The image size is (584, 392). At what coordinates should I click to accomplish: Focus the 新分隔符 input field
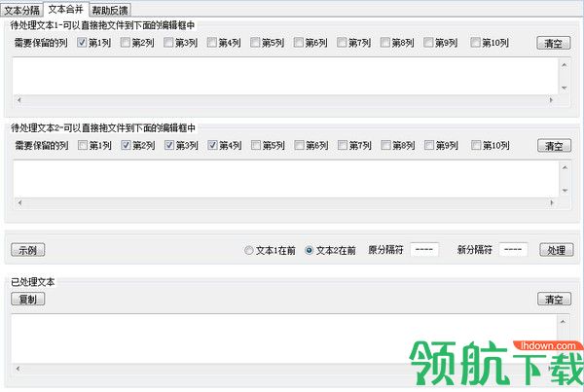coord(513,249)
